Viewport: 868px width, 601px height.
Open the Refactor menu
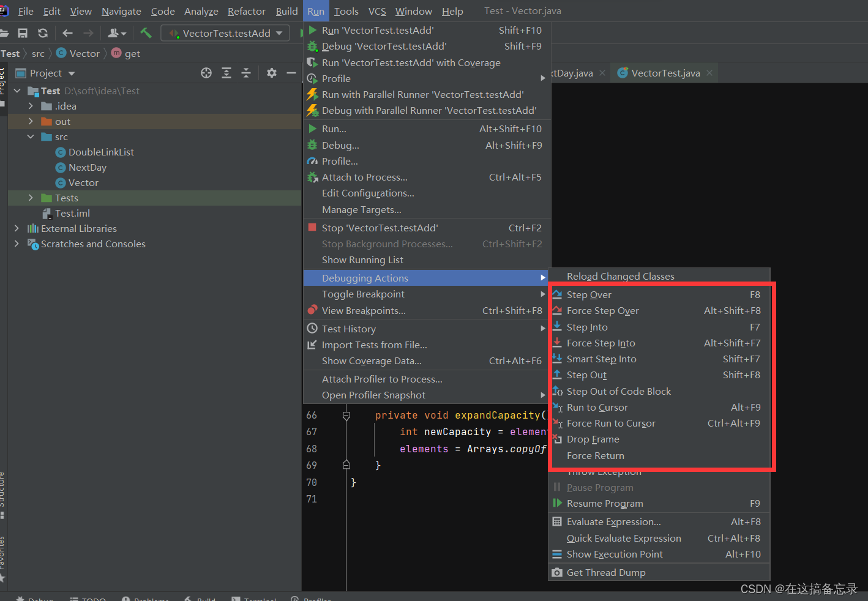click(246, 11)
